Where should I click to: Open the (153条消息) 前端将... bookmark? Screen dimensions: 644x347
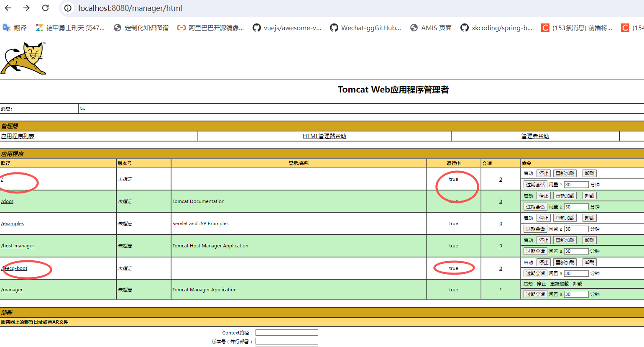pos(577,28)
